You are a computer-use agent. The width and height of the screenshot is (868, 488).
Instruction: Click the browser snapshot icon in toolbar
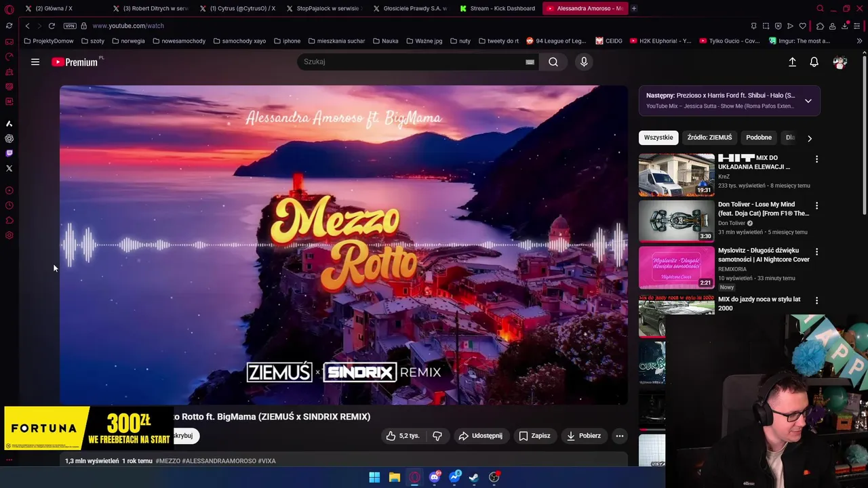pyautogui.click(x=766, y=26)
